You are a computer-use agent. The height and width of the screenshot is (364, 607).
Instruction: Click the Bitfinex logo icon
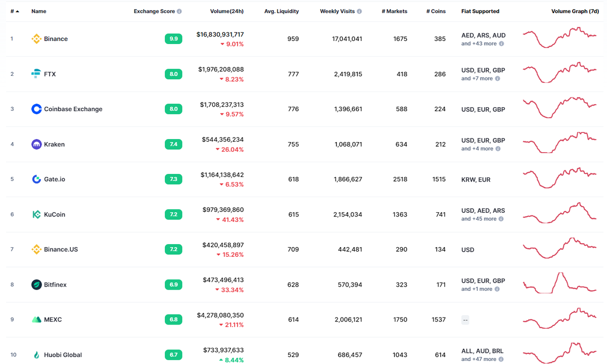point(36,285)
